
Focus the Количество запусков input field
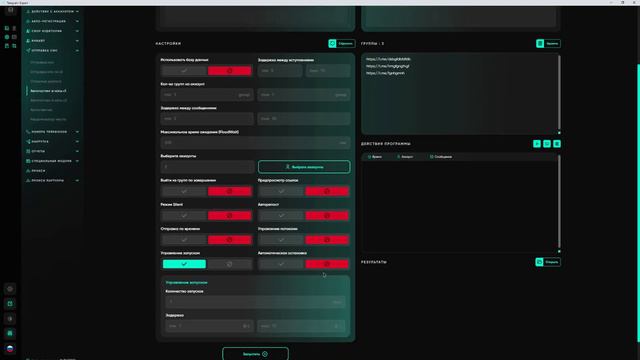(256, 302)
